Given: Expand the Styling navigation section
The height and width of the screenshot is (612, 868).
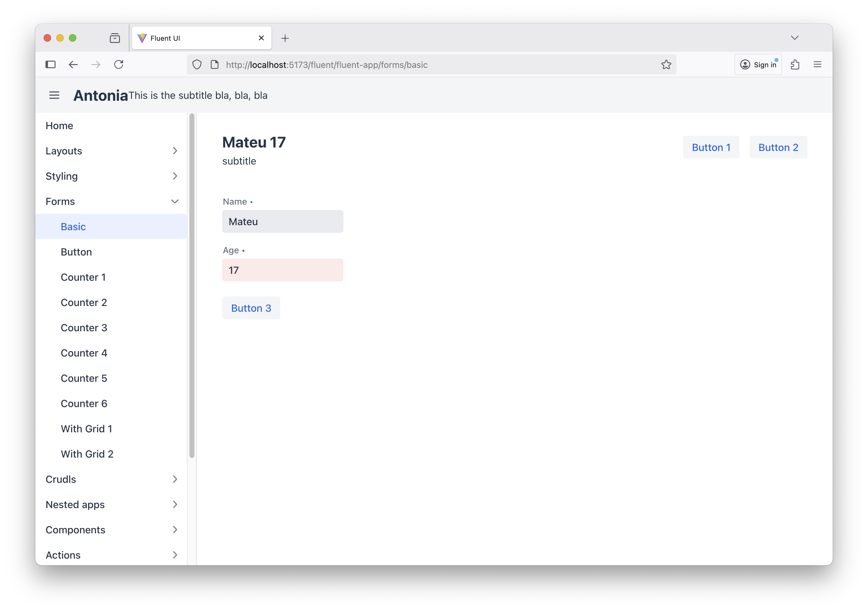Looking at the screenshot, I should click(111, 176).
